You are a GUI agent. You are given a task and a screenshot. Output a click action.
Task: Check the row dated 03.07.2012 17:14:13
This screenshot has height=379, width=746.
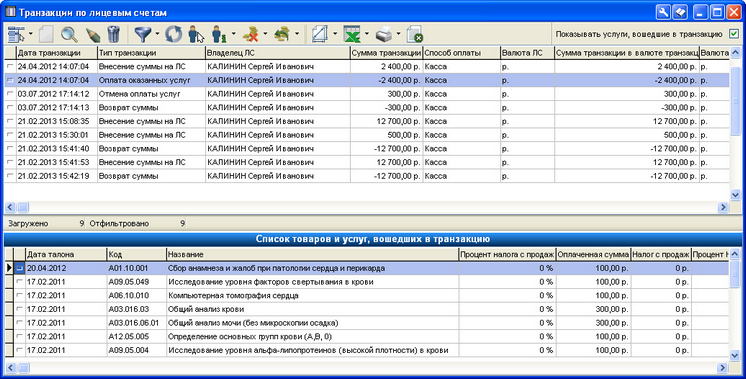10,107
